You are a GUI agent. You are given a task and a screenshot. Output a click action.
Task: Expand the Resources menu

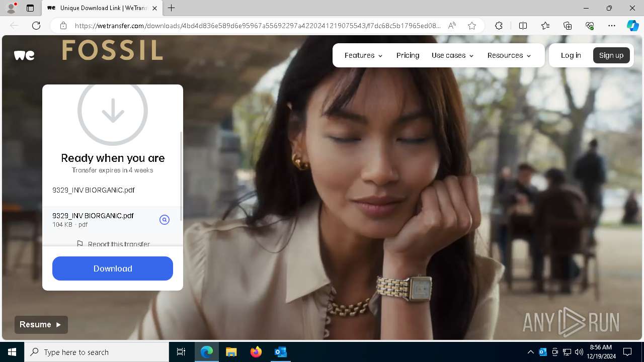point(509,55)
